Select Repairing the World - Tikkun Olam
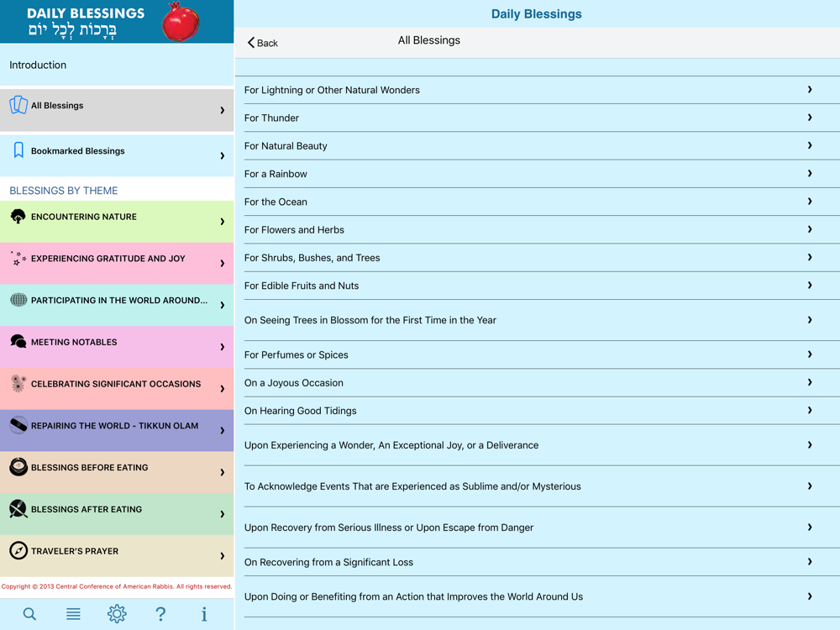 117,430
